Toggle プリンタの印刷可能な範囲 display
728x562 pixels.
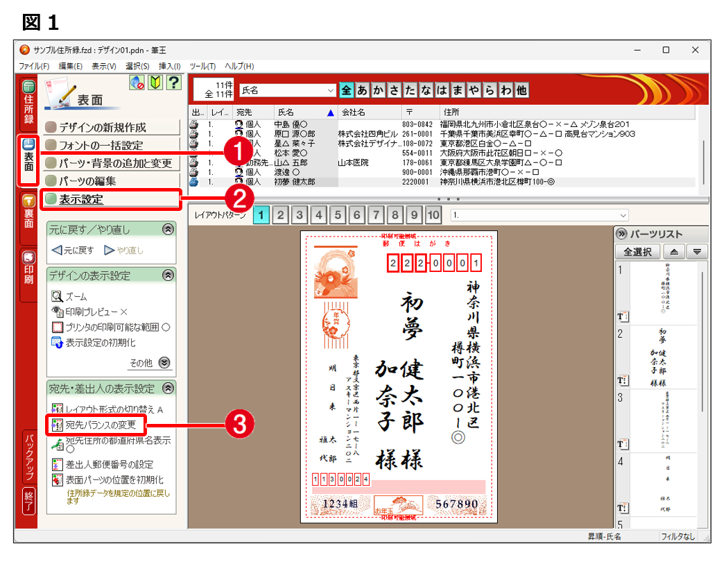click(58, 327)
